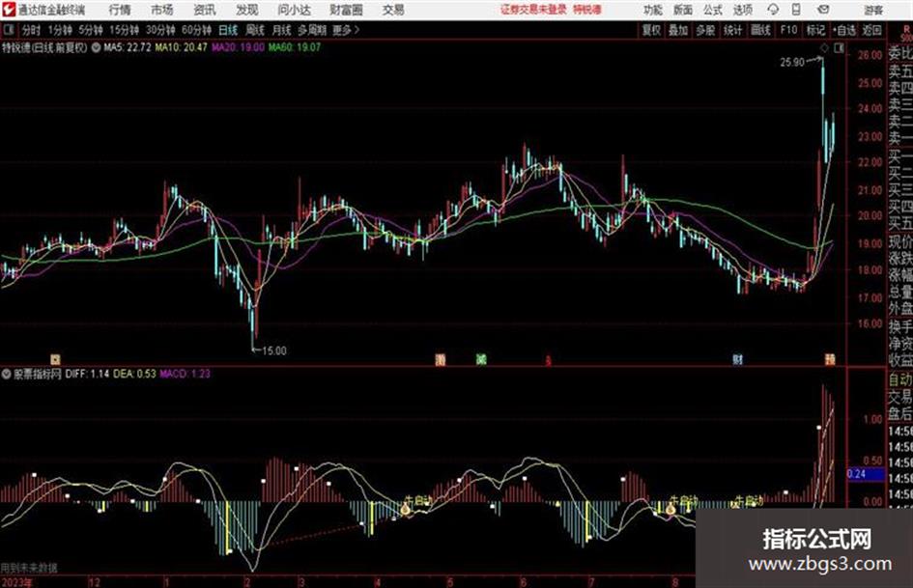Select the 日线 daily period tab

[x=228, y=30]
